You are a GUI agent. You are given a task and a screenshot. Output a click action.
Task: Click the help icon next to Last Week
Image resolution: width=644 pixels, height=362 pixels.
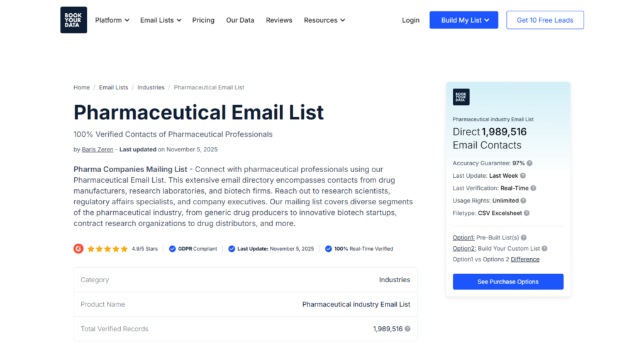(523, 176)
